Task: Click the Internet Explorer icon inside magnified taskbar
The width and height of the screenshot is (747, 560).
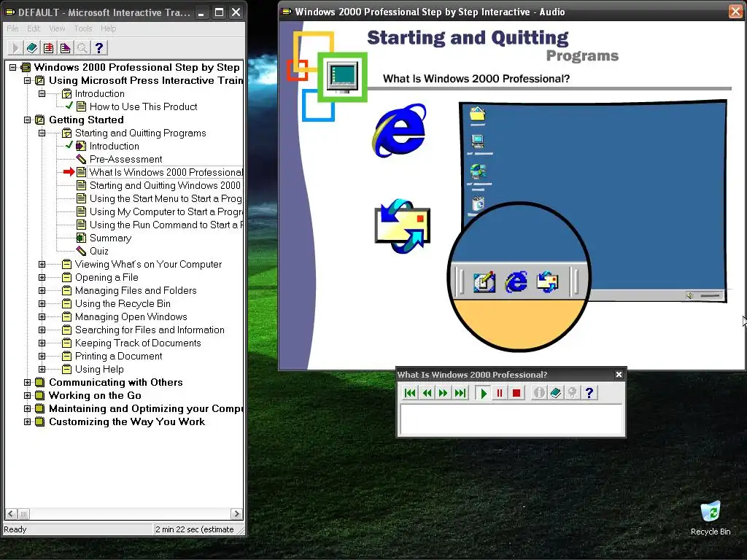Action: pos(516,282)
